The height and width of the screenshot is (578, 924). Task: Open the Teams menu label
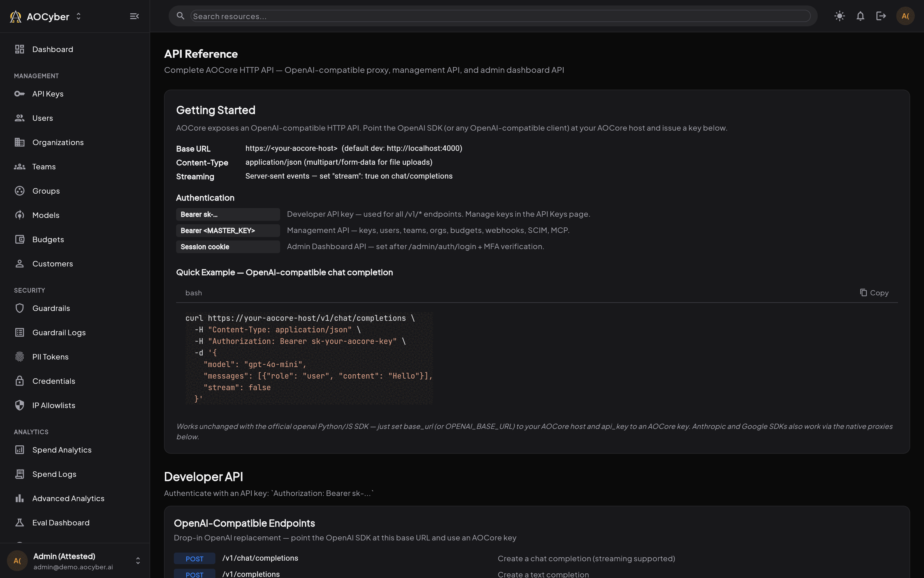(44, 167)
